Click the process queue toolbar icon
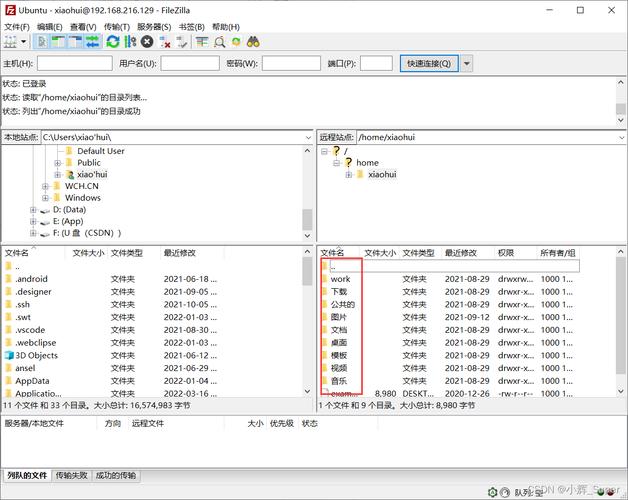 [130, 42]
